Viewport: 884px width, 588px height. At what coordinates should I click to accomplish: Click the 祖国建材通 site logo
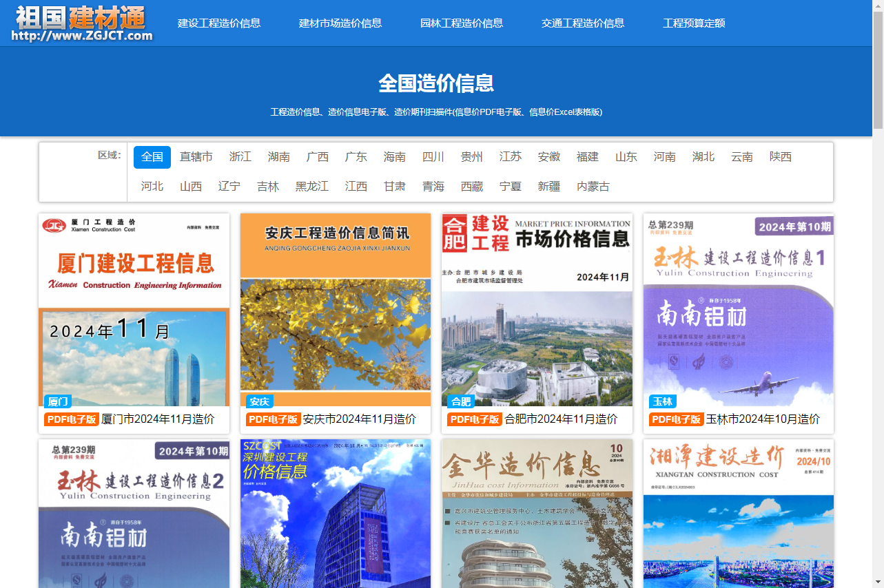pos(83,23)
